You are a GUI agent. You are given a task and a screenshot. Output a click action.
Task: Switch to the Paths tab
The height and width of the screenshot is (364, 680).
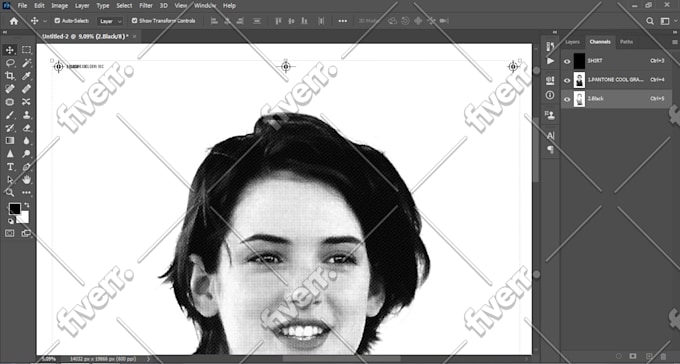point(626,42)
